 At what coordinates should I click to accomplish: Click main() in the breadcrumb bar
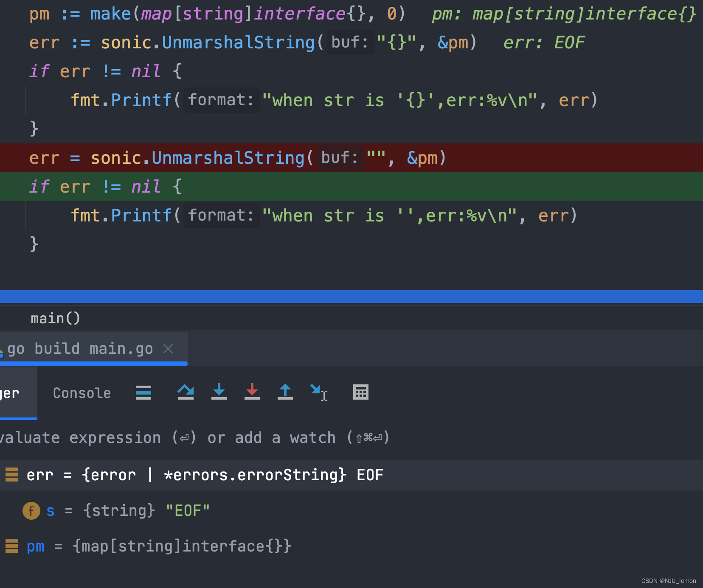click(55, 319)
